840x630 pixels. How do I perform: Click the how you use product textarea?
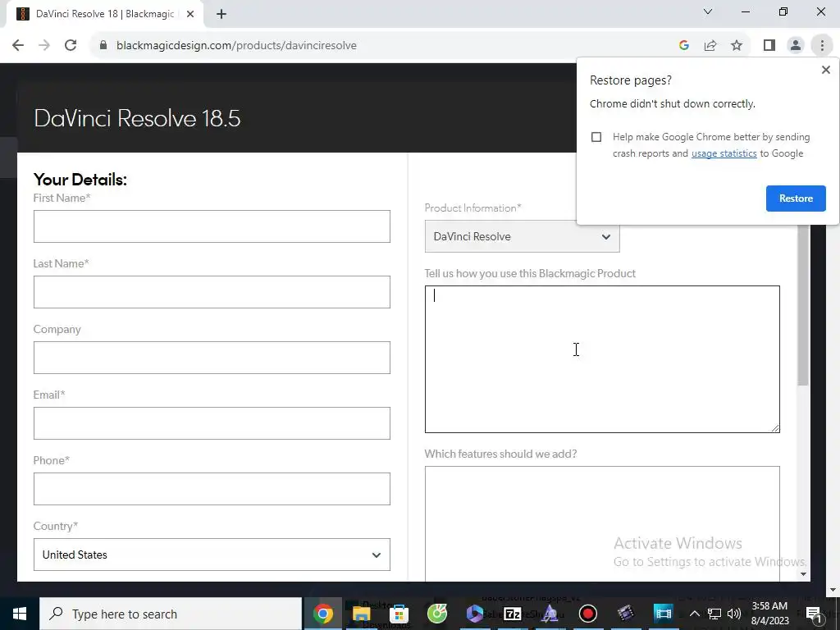click(602, 359)
